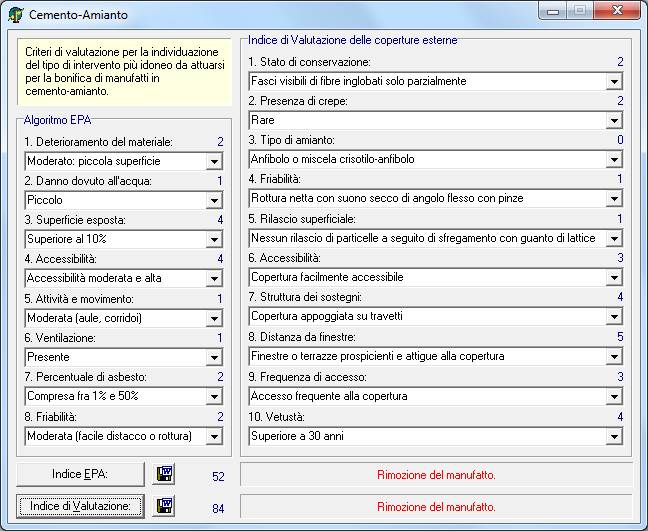Click EPA result 'Rimozione del manufatto.'
Screen dimensions: 648x531
point(436,475)
